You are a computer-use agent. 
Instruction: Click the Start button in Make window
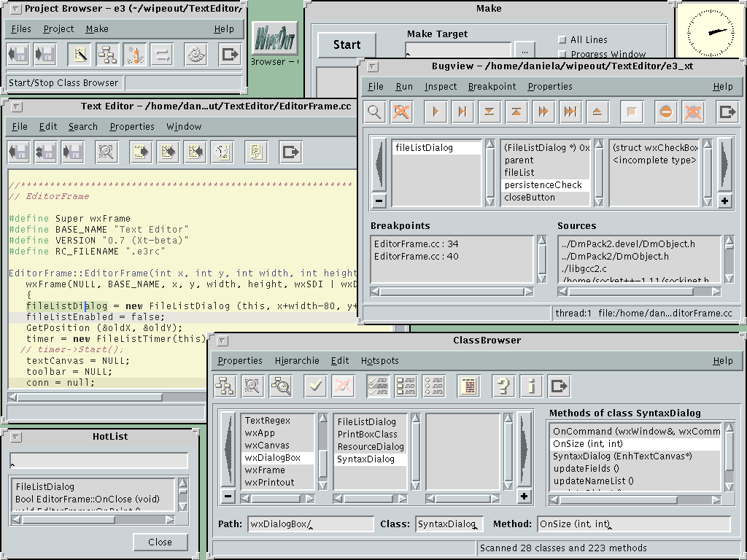(347, 44)
